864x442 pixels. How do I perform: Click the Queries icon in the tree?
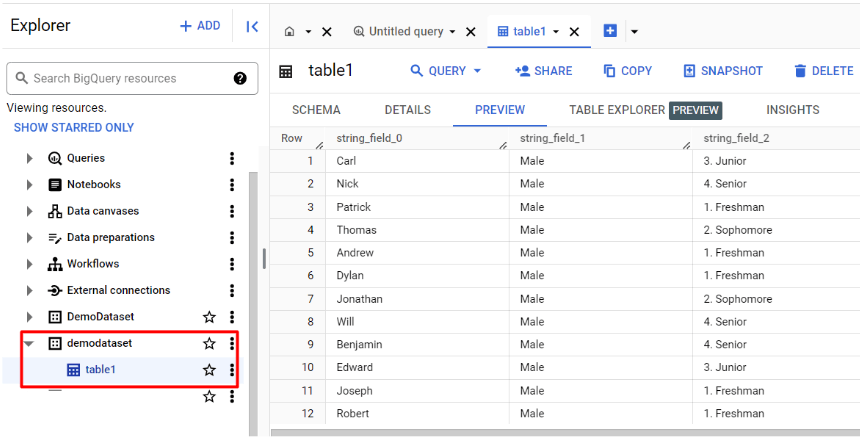[55, 159]
